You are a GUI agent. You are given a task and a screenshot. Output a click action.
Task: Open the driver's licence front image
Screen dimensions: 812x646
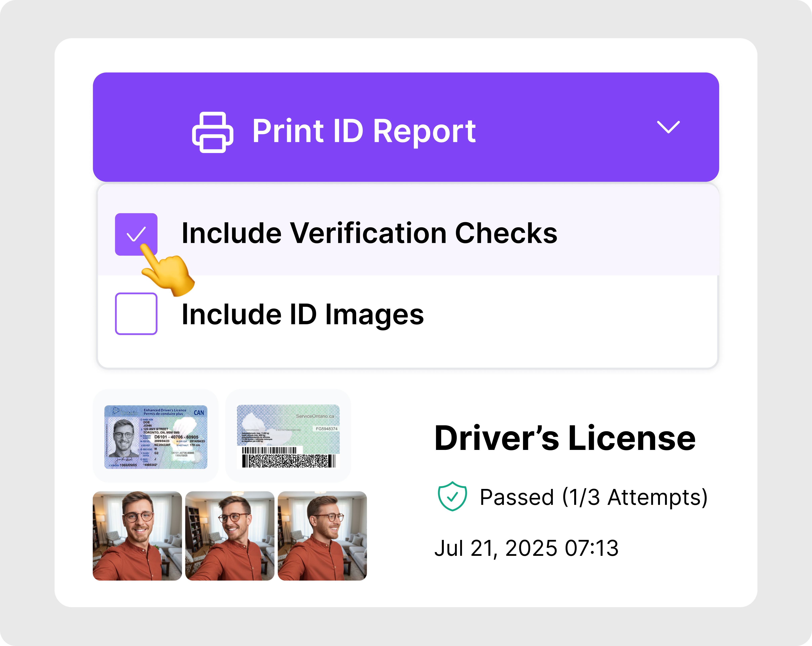(156, 437)
